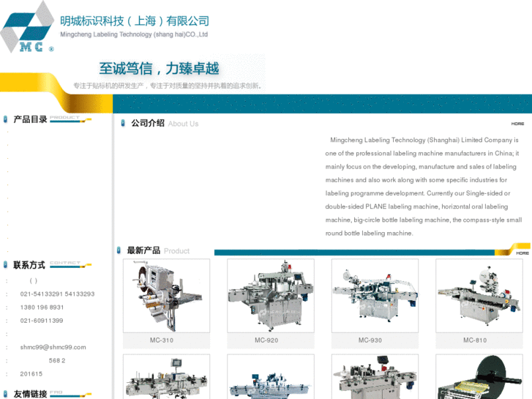Click the company name 明城标识科技 header text

pyautogui.click(x=135, y=21)
